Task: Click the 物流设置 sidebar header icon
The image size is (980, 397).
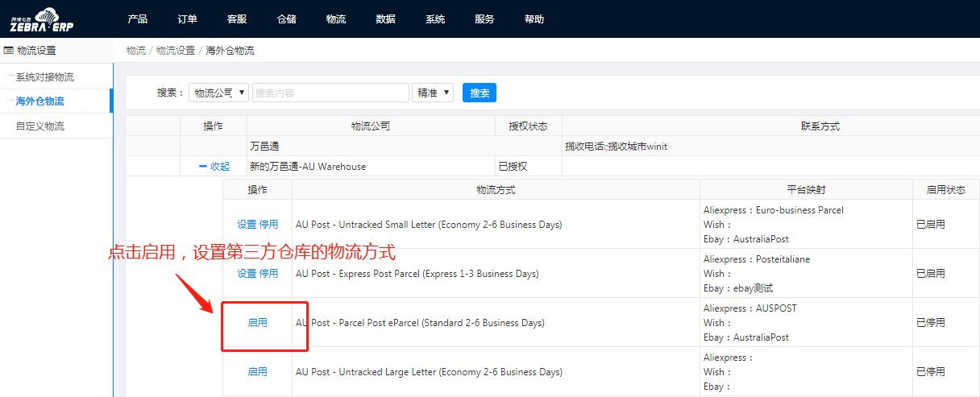Action: click(9, 50)
